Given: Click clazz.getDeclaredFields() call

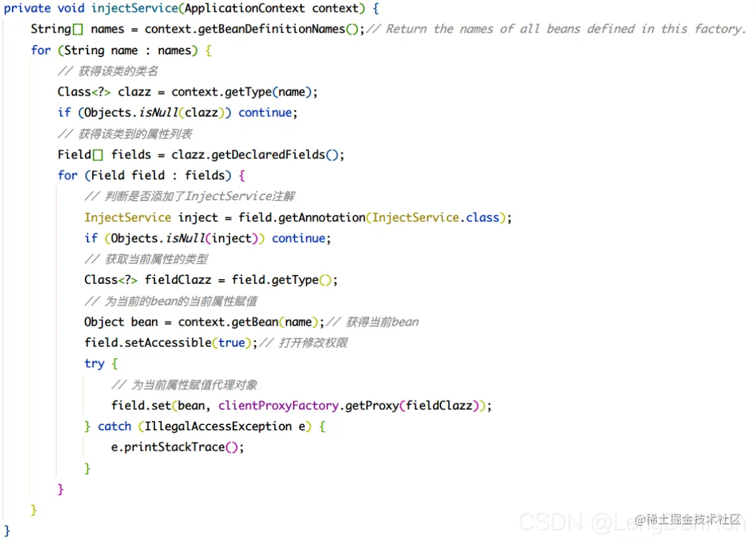Looking at the screenshot, I should (x=255, y=154).
